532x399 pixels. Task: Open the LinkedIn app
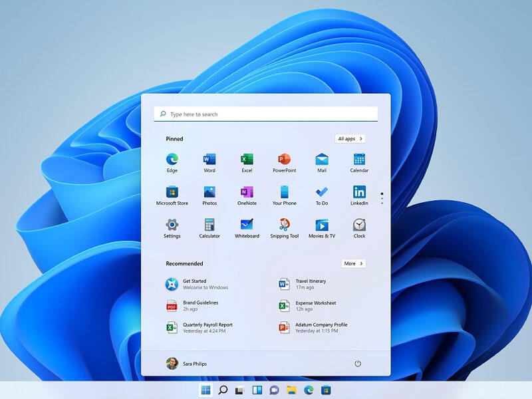click(x=359, y=196)
